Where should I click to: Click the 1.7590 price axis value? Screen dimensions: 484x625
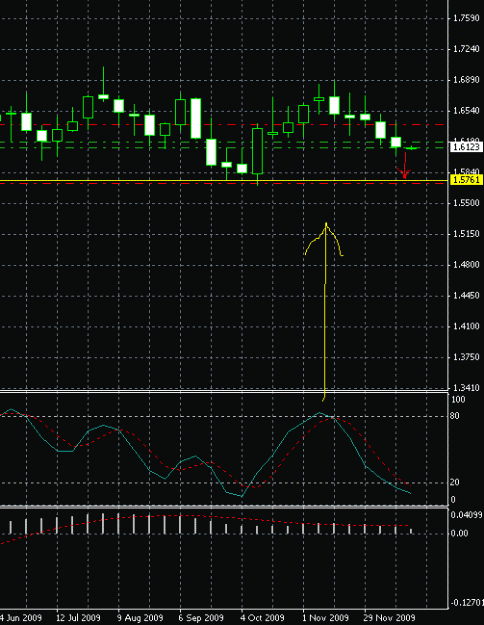(x=466, y=18)
